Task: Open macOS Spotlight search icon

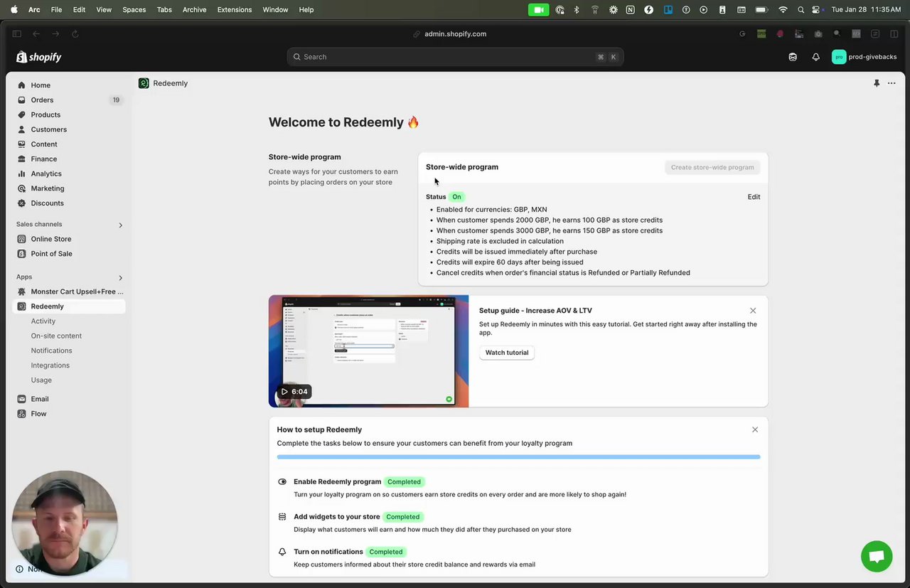Action: [801, 10]
